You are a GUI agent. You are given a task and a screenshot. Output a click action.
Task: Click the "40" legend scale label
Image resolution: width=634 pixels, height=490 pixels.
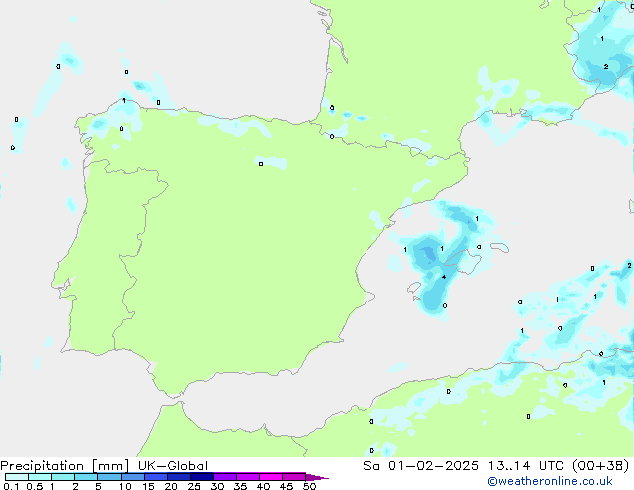tap(263, 486)
